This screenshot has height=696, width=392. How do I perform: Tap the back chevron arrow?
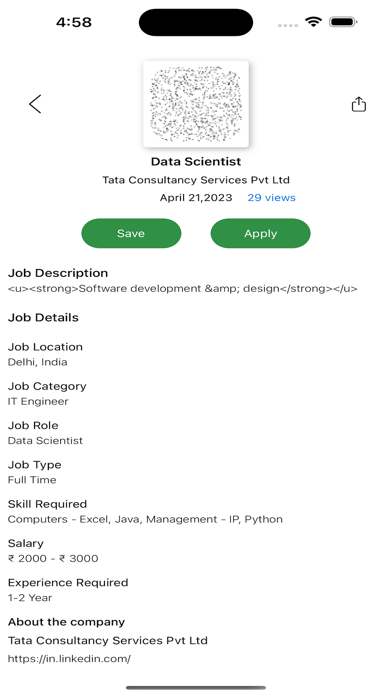click(35, 104)
